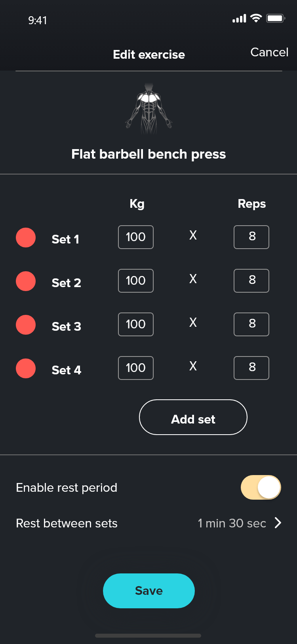Image resolution: width=297 pixels, height=644 pixels.
Task: Edit the Reps field for Set 3
Action: pyautogui.click(x=251, y=324)
